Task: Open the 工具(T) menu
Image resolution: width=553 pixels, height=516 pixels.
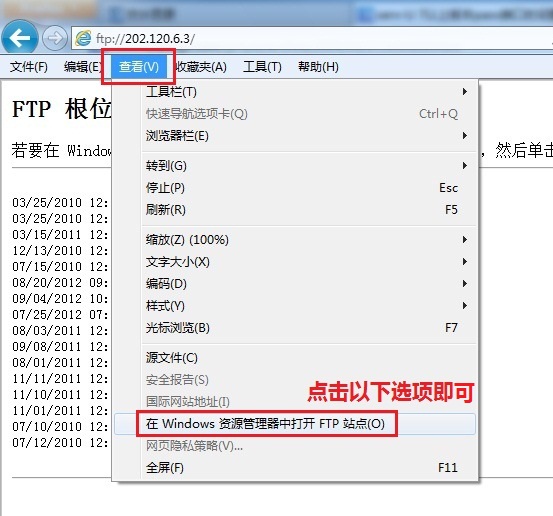Action: click(x=262, y=66)
